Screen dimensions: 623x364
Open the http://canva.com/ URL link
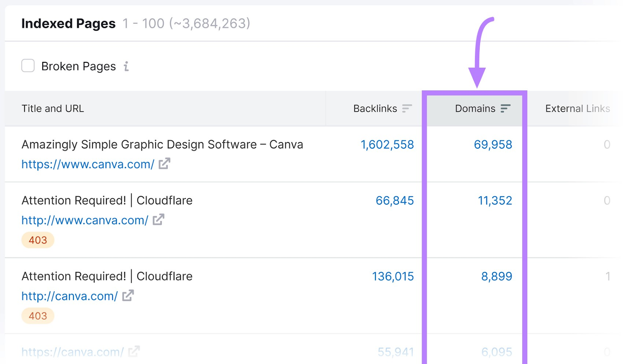click(x=70, y=296)
